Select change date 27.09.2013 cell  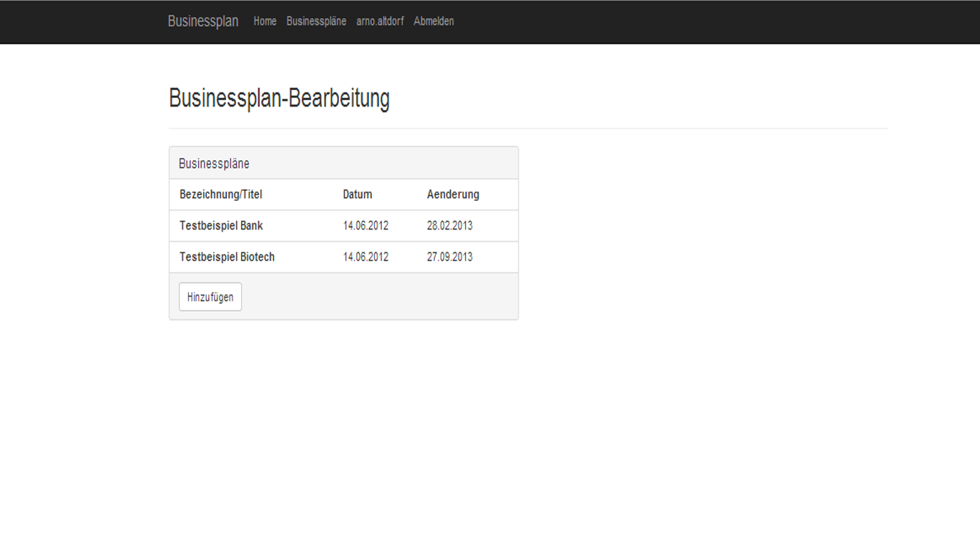tap(450, 257)
